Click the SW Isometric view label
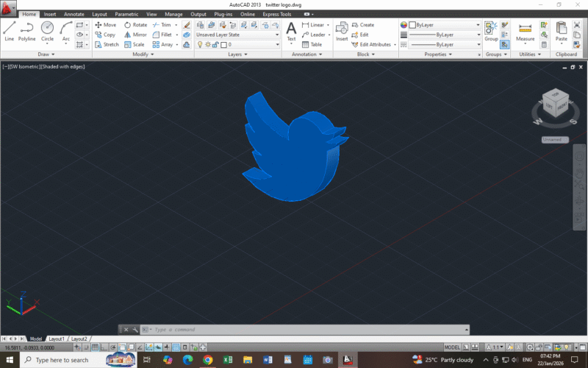This screenshot has height=368, width=588. click(x=24, y=66)
